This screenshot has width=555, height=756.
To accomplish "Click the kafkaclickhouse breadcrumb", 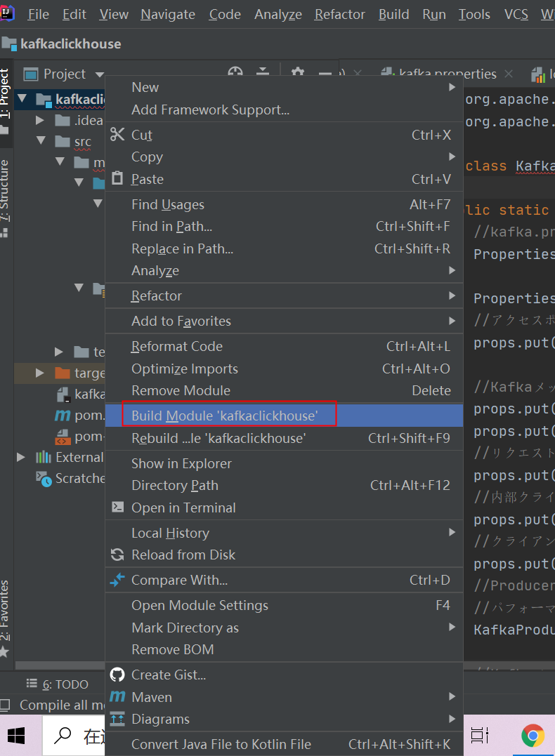I will click(62, 44).
